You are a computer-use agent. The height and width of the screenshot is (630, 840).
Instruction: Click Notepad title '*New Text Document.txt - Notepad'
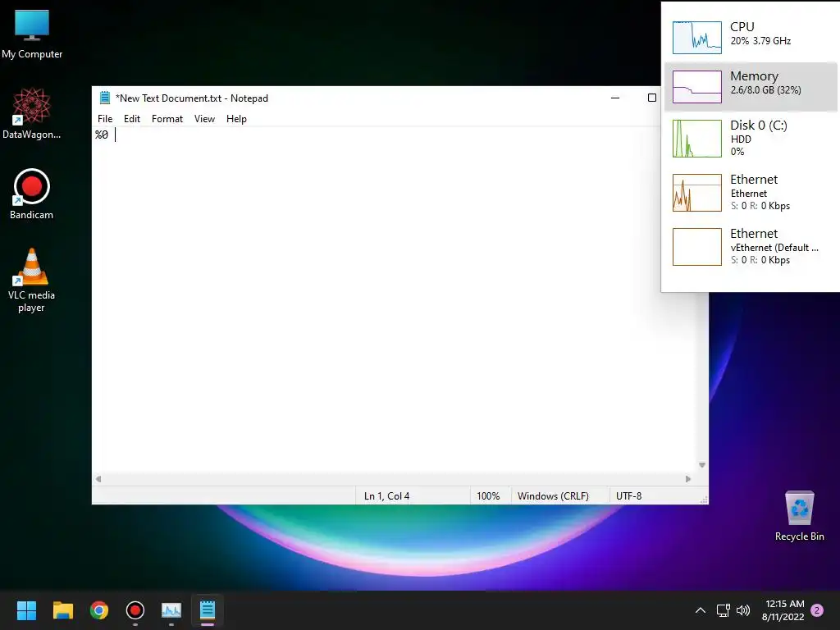click(x=192, y=98)
